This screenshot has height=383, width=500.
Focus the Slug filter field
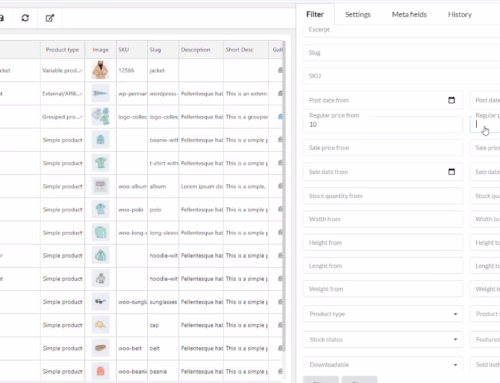(x=401, y=53)
